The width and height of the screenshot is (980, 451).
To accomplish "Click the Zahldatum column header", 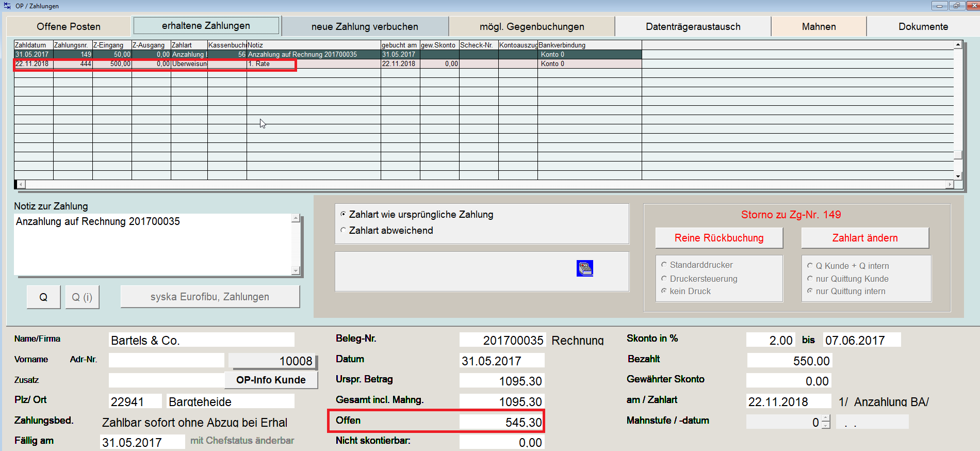I will point(34,45).
